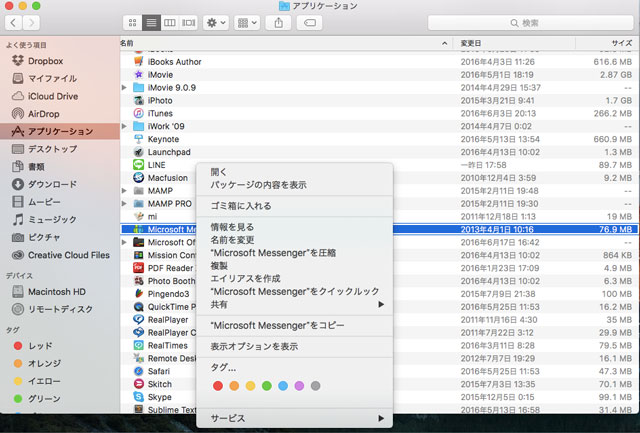Open ムービー in the sidebar
Viewport: 640px width, 433px height.
[60, 202]
